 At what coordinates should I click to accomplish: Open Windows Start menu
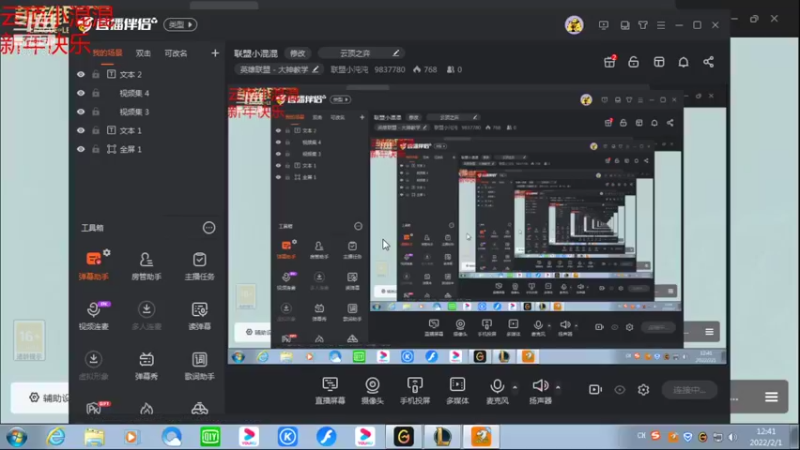coord(17,437)
